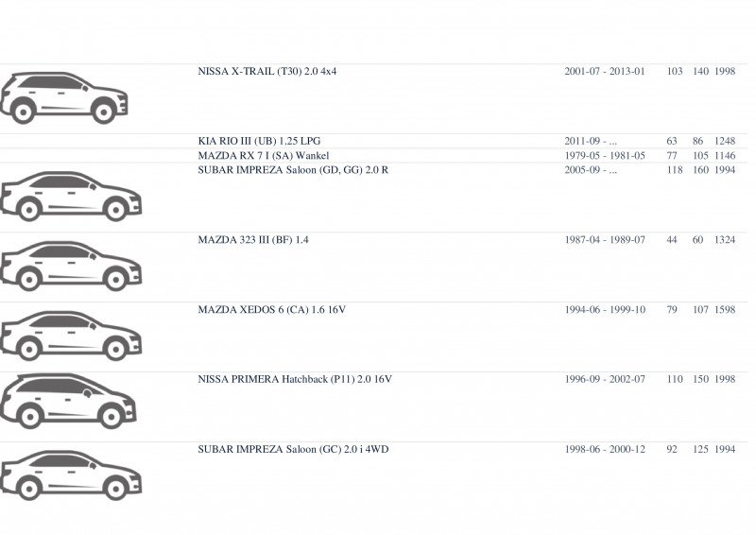Image resolution: width=756 pixels, height=535 pixels.
Task: Click the 1994-06 - 1999-10 date range
Action: (605, 310)
